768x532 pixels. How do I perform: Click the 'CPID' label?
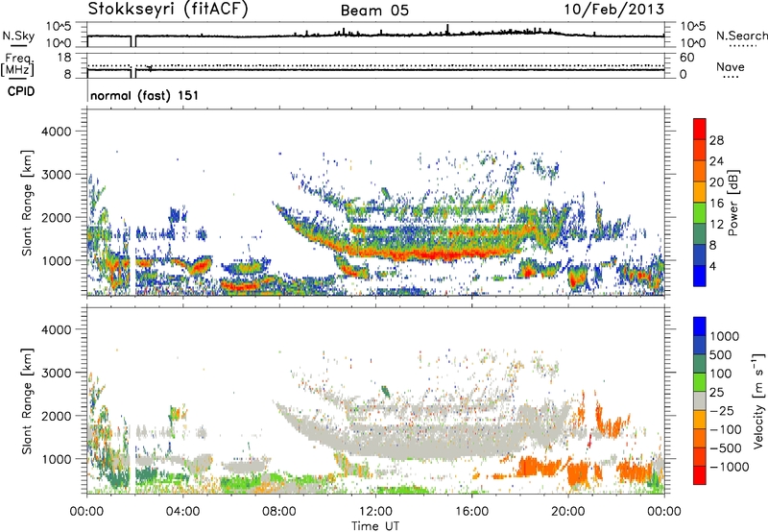pyautogui.click(x=21, y=91)
